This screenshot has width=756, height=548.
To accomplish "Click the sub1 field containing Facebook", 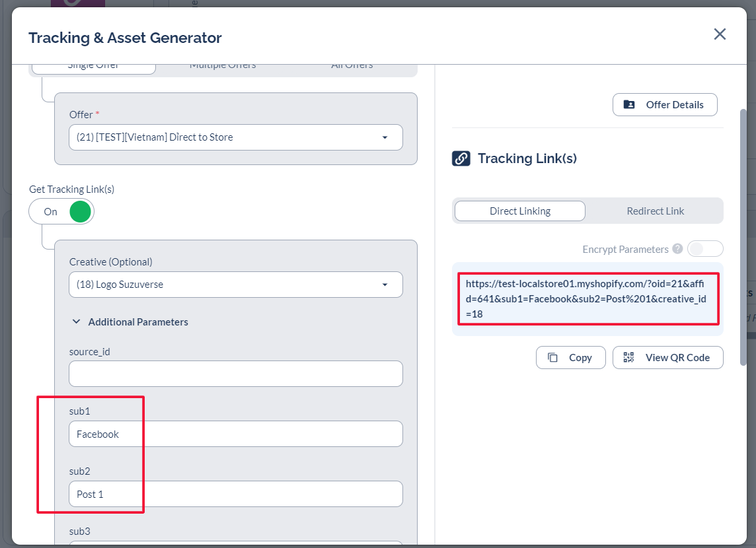I will tap(235, 434).
